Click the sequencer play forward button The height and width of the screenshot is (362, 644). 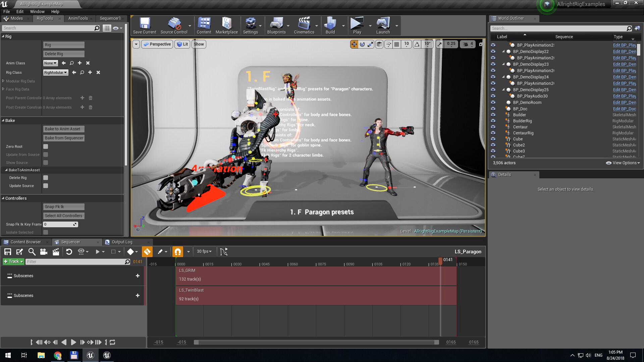point(73,342)
